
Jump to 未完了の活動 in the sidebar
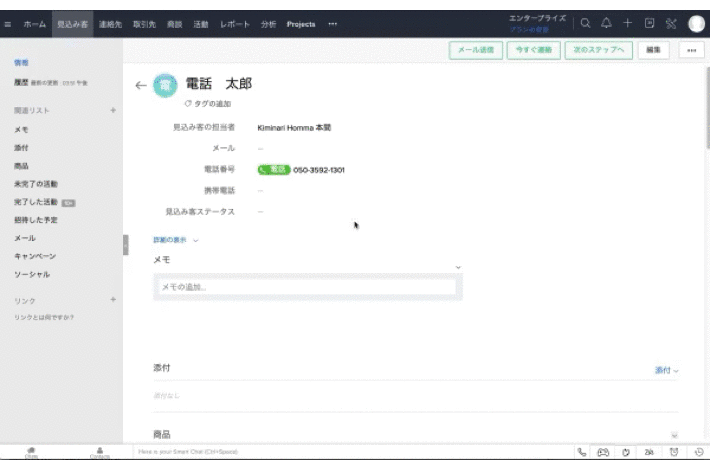tap(36, 184)
